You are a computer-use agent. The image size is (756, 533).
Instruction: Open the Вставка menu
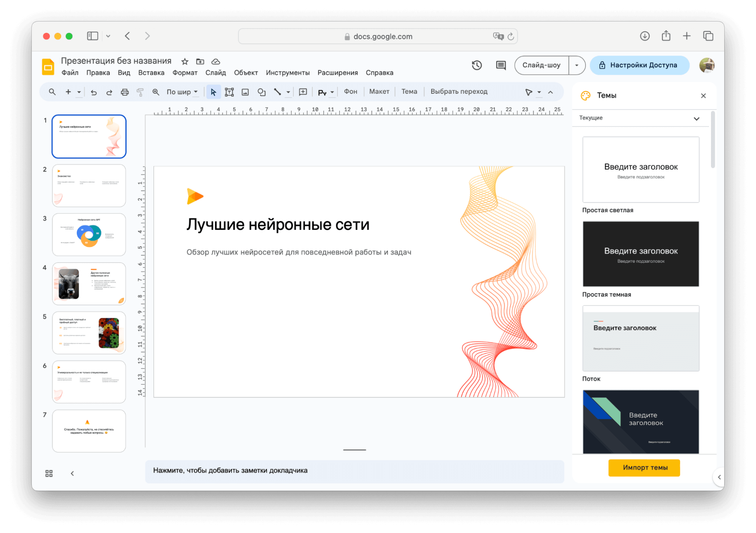(151, 73)
